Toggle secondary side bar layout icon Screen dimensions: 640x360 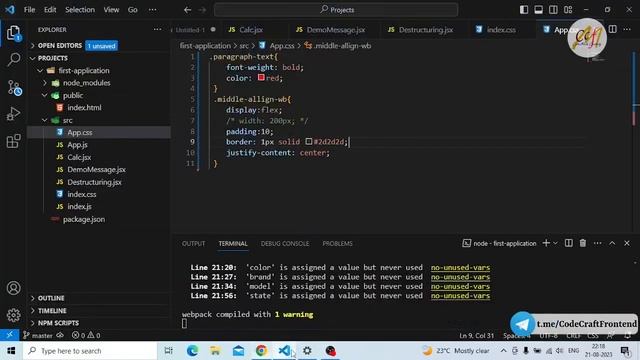553,10
